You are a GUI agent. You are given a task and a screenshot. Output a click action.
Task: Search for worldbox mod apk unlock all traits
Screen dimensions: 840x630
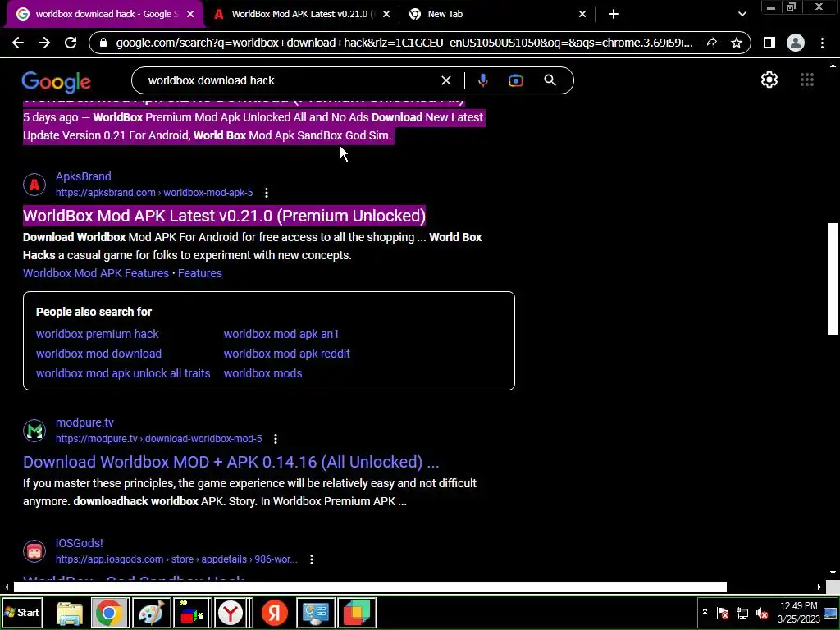(123, 374)
